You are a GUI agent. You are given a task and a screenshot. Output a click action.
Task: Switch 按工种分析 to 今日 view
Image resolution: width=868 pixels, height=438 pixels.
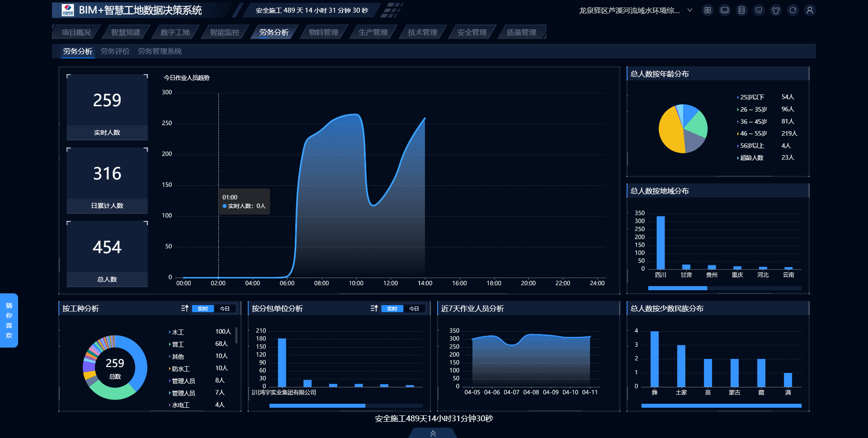coord(225,309)
